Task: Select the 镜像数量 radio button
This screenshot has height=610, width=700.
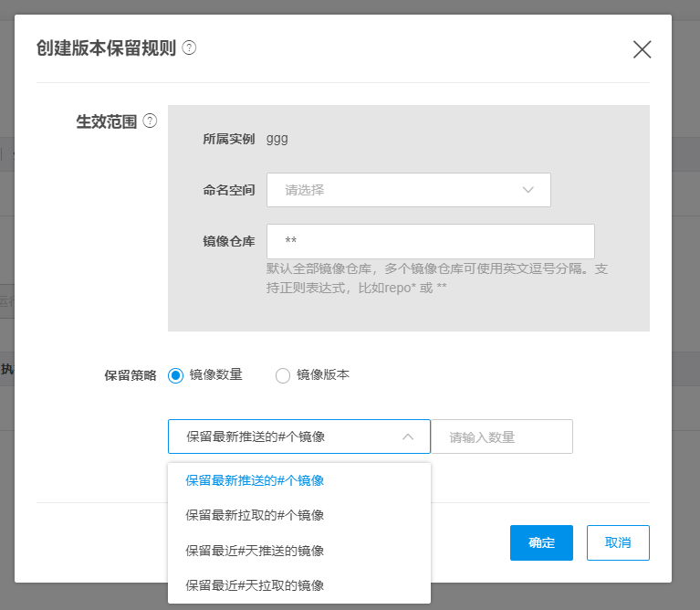Action: pos(175,375)
